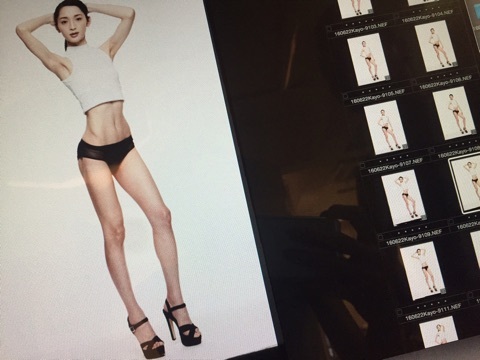Click the filename 160622Kayo-9104.NEF
Viewport: 480px width, 360px height.
coord(427,17)
